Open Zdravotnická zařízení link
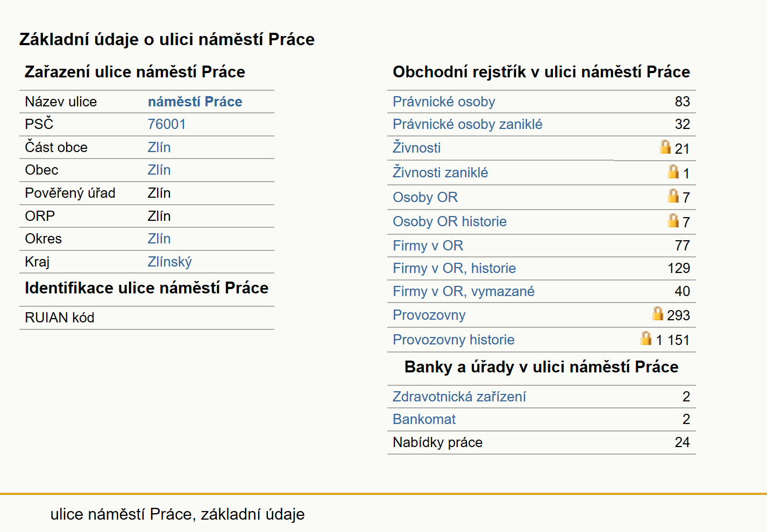Screen dimensions: 767x532 459,397
